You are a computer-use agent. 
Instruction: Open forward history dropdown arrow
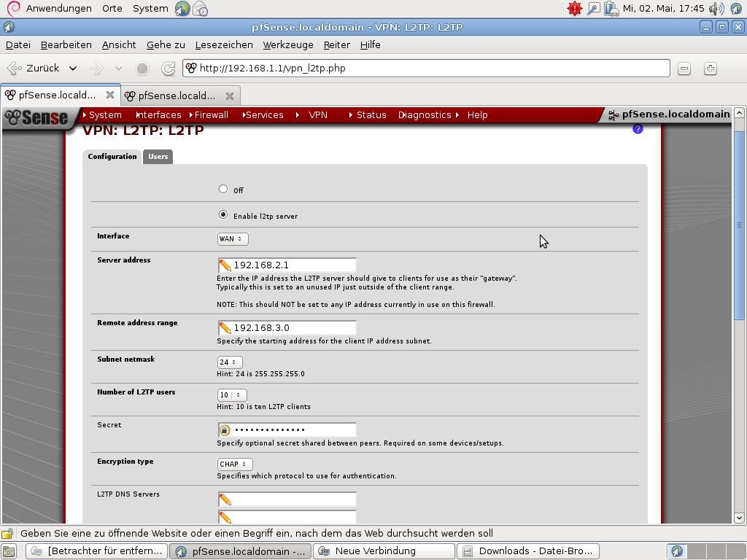[x=119, y=68]
